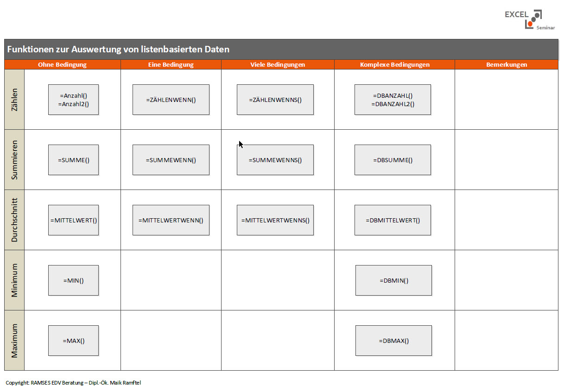Viewport: 564px width, 392px height.
Task: Select the 'Durchschnitt' row label
Action: point(14,220)
